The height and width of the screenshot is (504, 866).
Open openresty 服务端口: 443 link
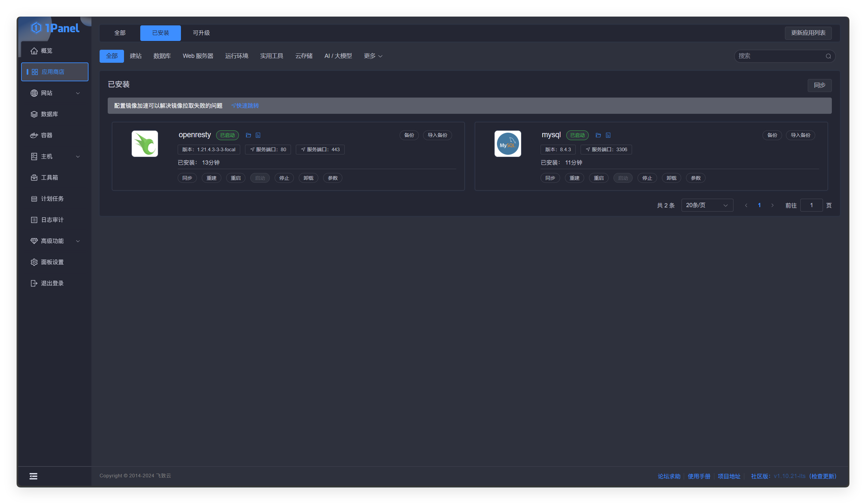(320, 150)
